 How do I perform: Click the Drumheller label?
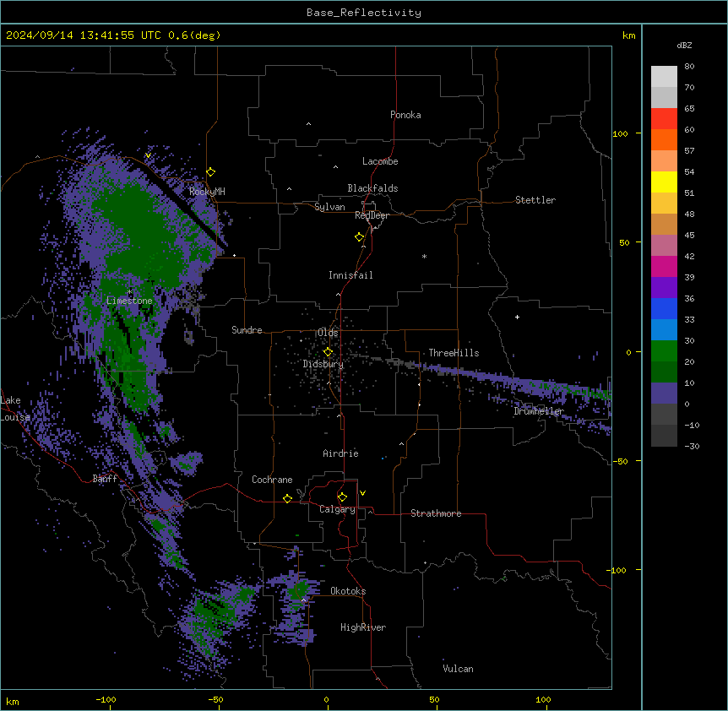click(539, 411)
